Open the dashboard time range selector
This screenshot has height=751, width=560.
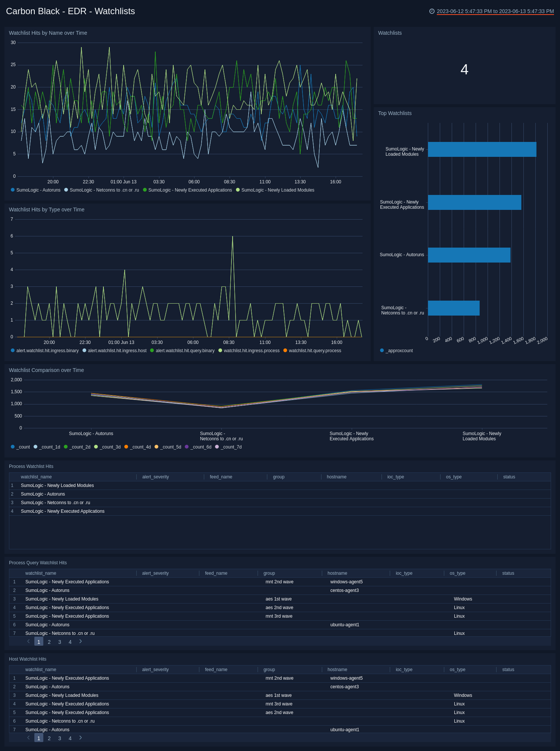495,11
